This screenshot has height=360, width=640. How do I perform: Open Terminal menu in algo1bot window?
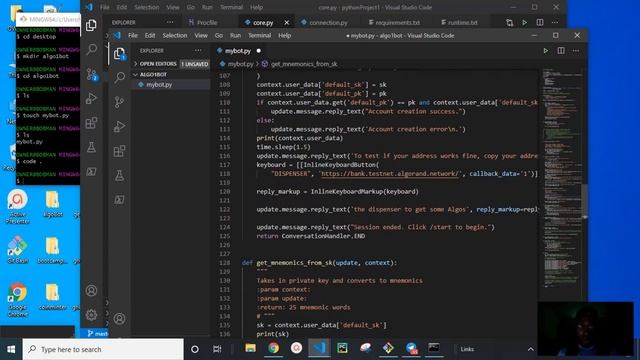point(259,36)
